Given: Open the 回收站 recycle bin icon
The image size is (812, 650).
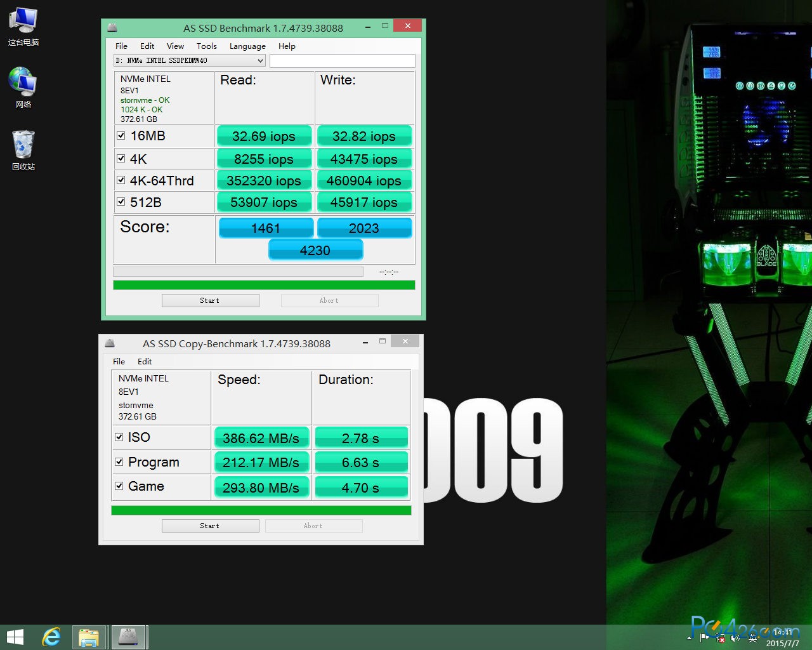Looking at the screenshot, I should (x=23, y=150).
